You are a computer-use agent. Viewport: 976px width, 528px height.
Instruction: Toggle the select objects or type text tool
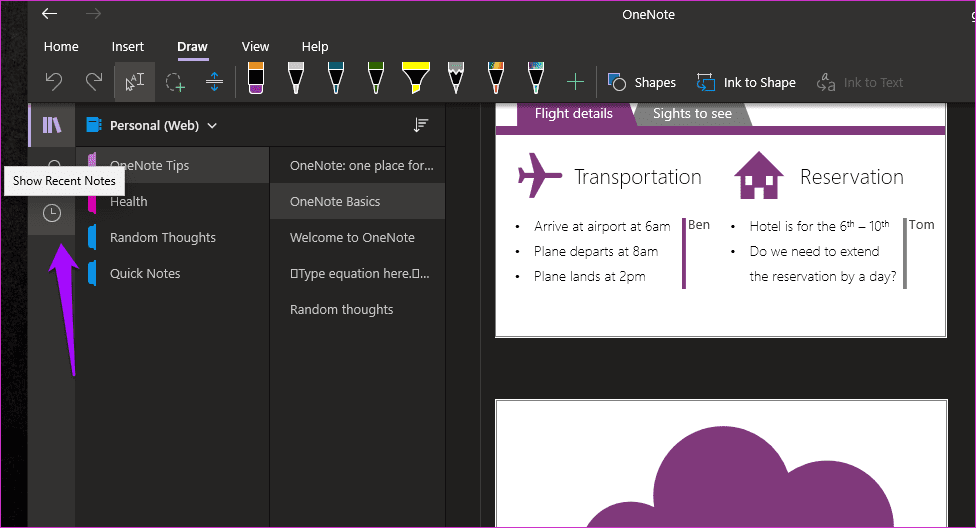(134, 82)
